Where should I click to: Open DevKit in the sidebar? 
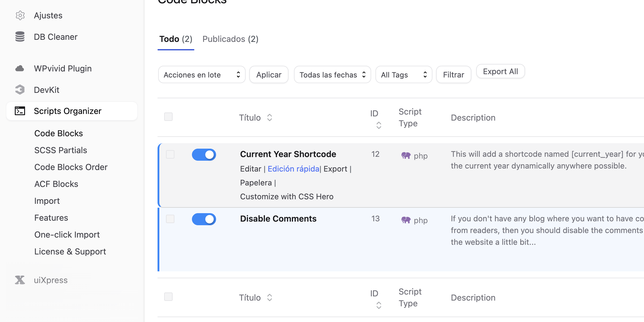pyautogui.click(x=47, y=90)
